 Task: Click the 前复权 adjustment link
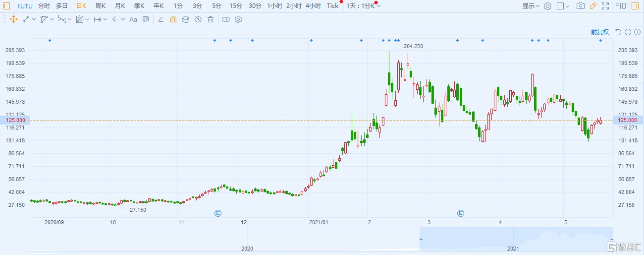599,32
